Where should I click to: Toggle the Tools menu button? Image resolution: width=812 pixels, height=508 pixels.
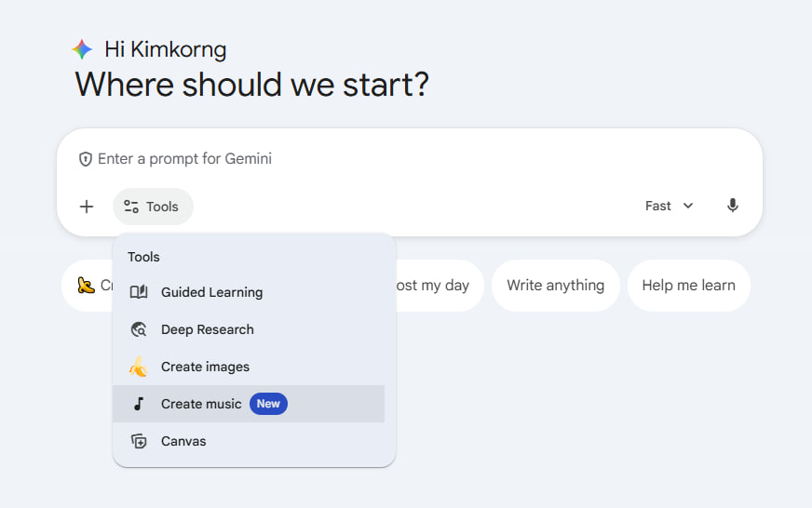(x=153, y=207)
